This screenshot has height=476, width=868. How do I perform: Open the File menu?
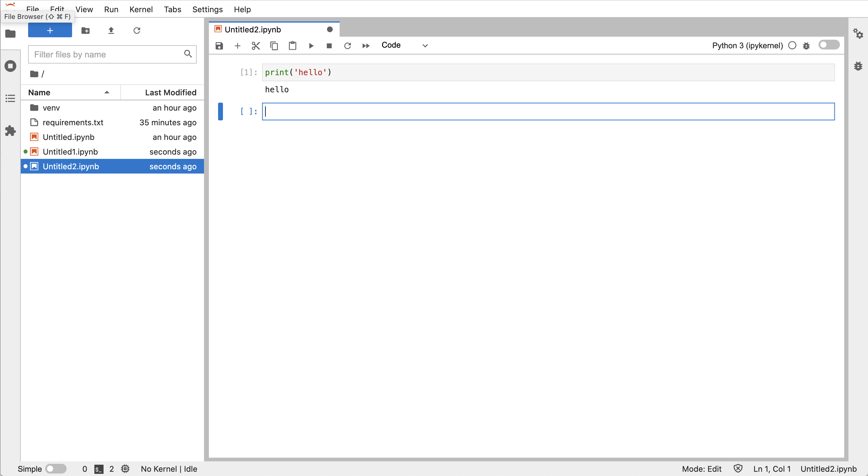[x=33, y=9]
